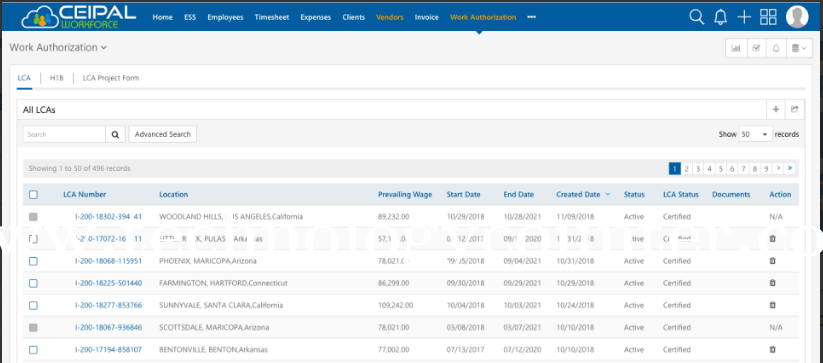Open the Employees menu

pyautogui.click(x=225, y=17)
